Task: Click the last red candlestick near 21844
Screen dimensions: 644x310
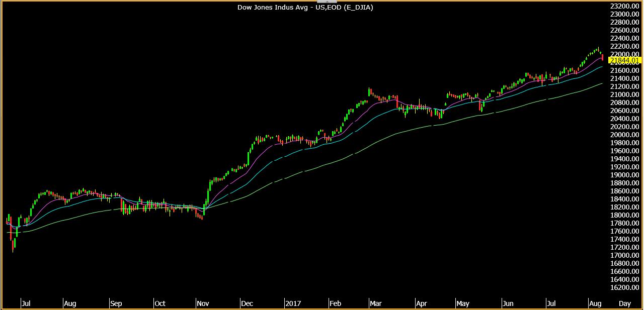Action: click(602, 57)
